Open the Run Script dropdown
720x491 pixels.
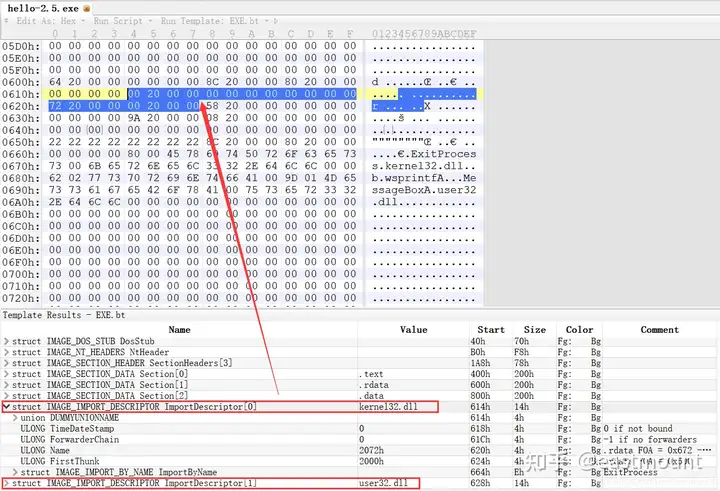pos(123,21)
